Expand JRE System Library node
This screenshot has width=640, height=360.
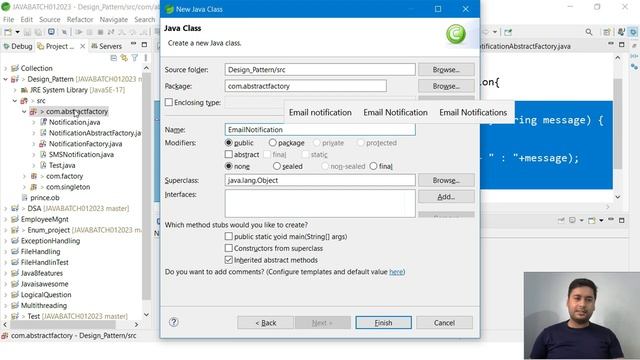(x=15, y=90)
